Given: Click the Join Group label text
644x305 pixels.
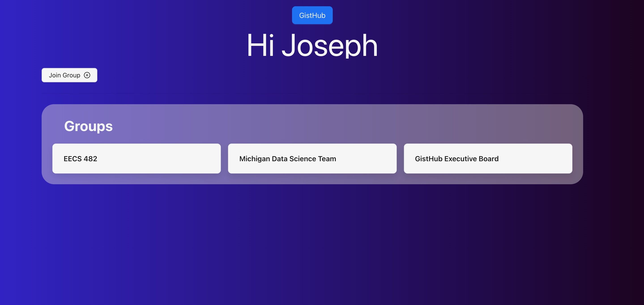Looking at the screenshot, I should tap(64, 75).
